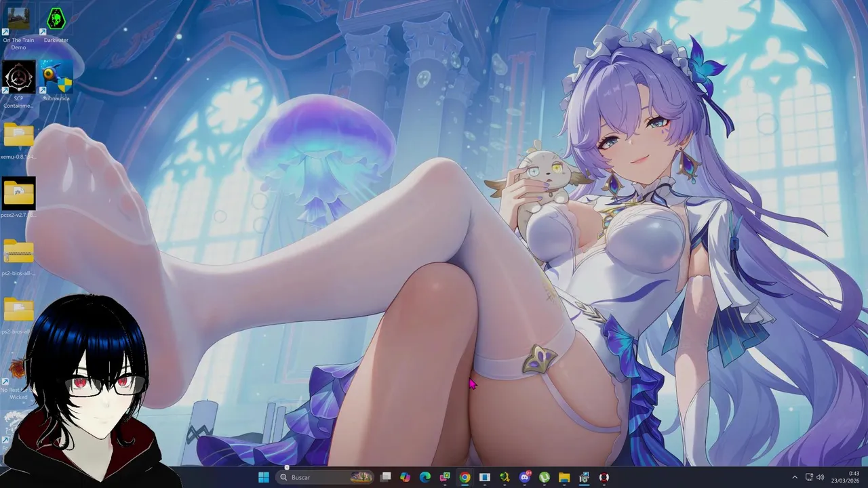Click the Buscar search box in taskbar

[x=326, y=477]
